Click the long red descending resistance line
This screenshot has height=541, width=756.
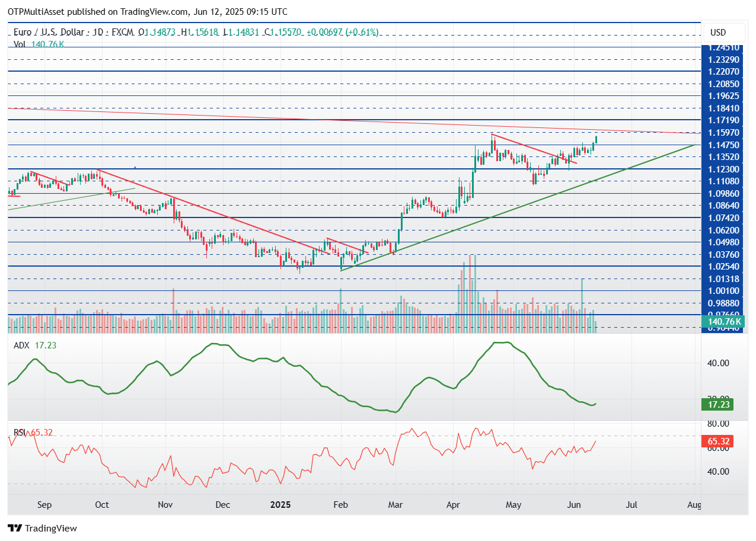(x=356, y=121)
